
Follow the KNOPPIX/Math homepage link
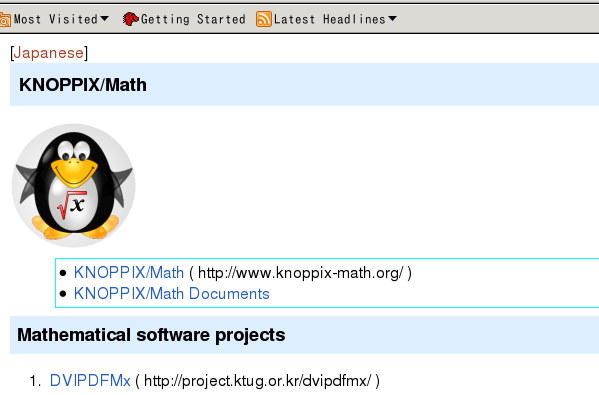[x=129, y=273]
